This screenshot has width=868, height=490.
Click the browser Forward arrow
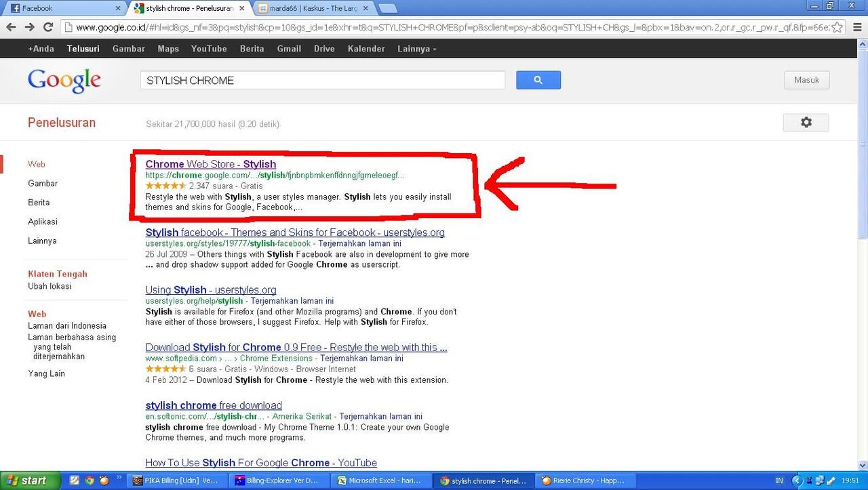pos(30,27)
